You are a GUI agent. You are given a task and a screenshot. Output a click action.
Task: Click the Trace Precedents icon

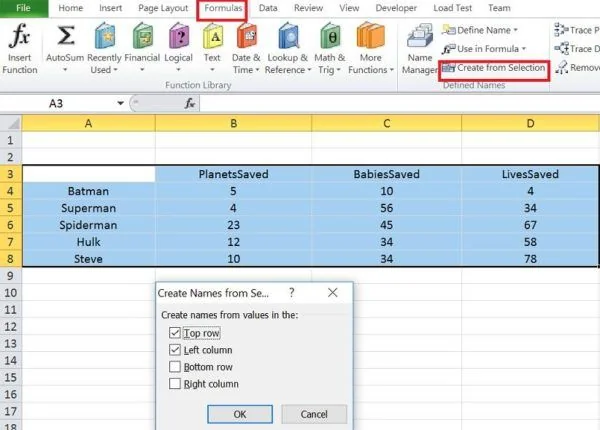[561, 30]
